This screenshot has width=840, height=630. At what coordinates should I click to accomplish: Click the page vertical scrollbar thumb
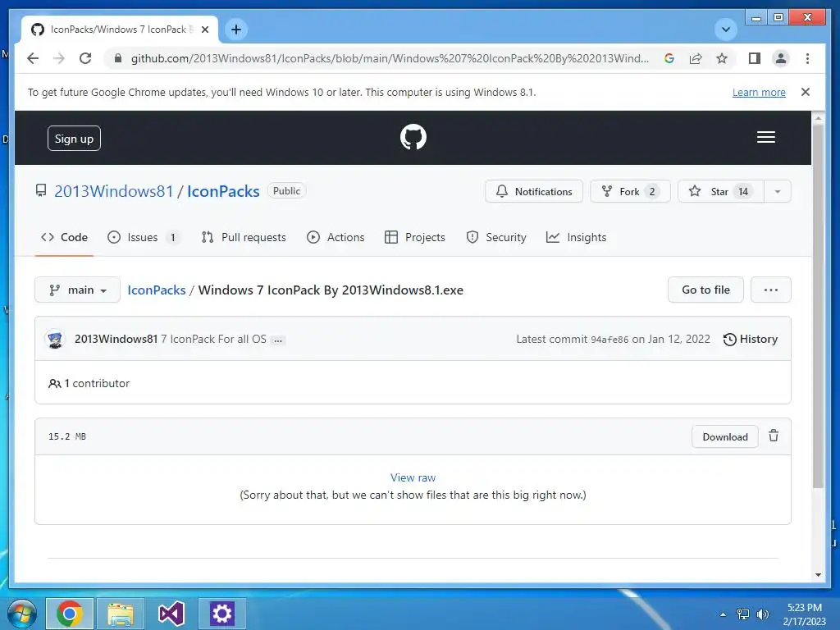point(818,305)
